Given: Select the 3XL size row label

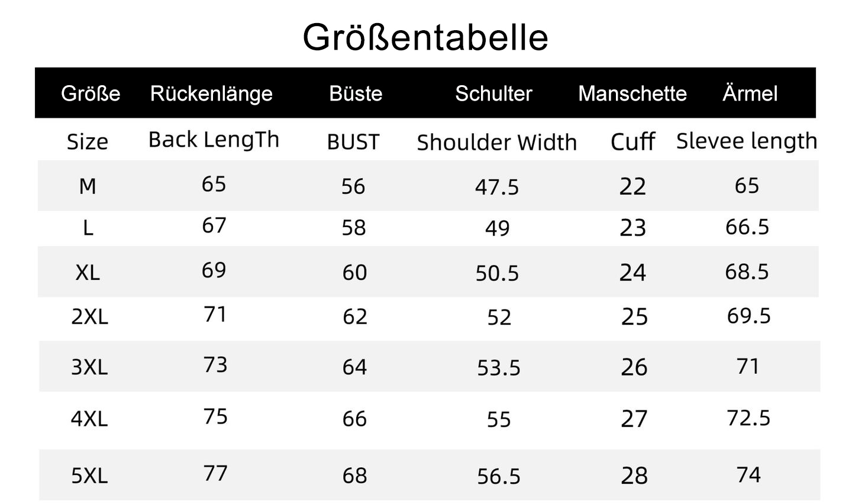Looking at the screenshot, I should (89, 367).
